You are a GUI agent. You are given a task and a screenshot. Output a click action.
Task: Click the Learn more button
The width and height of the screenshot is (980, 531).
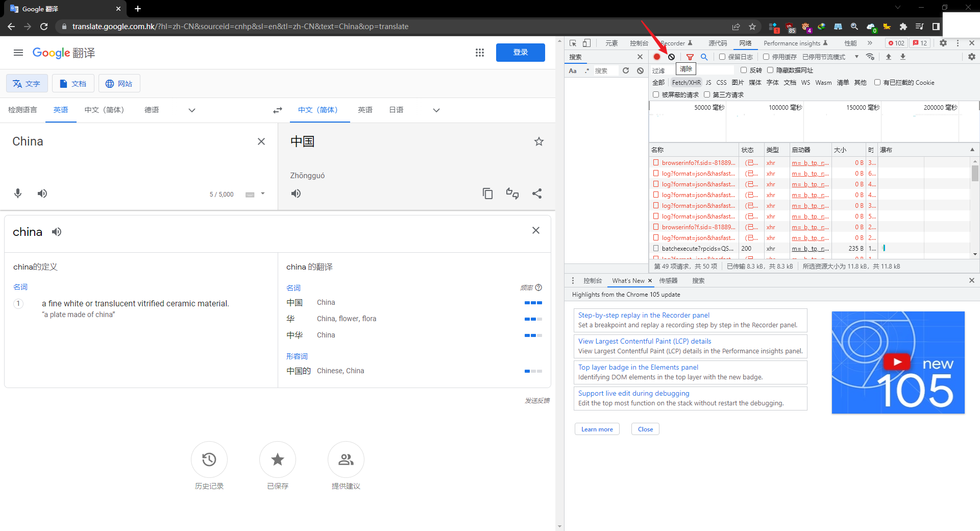pos(597,429)
